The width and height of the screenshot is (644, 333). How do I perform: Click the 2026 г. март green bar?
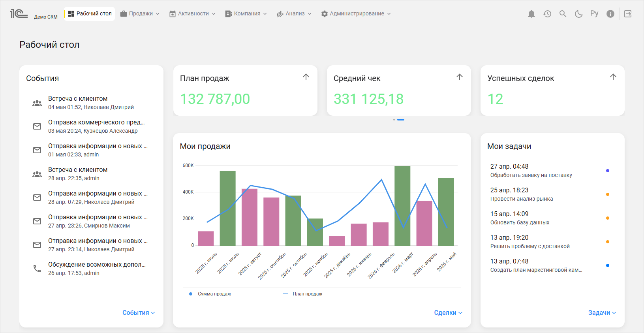[x=402, y=205]
